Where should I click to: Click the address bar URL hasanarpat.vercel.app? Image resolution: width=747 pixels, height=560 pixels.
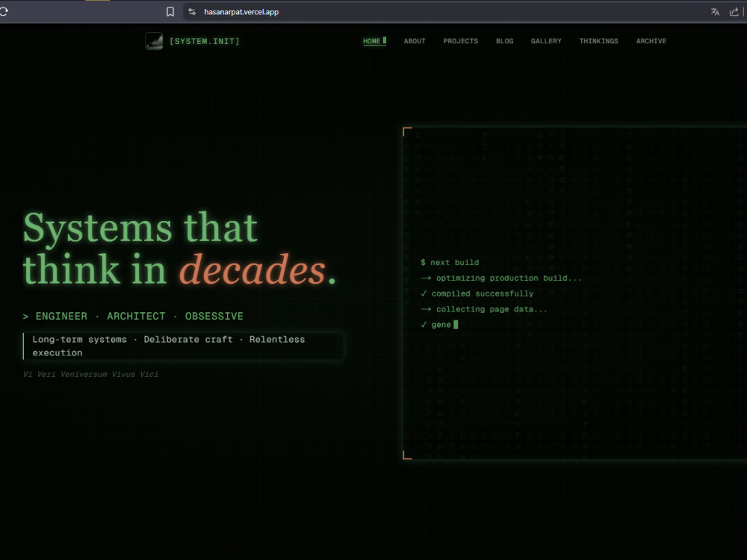(x=241, y=12)
